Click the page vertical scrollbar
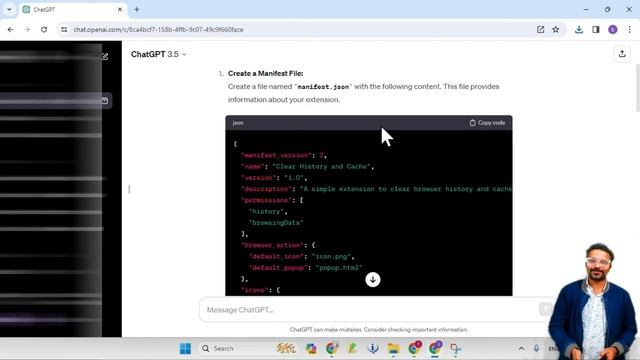The image size is (640, 360). click(x=637, y=87)
